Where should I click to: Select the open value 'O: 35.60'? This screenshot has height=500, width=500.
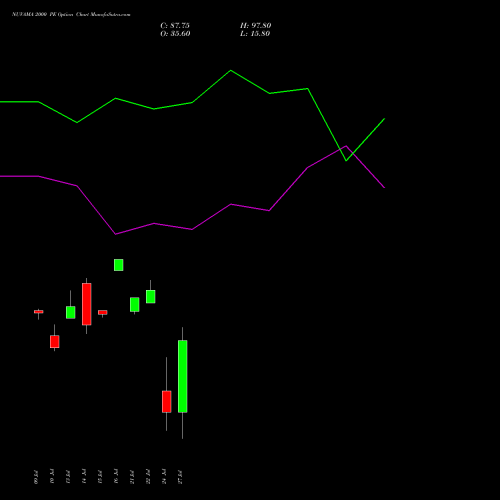[175, 33]
